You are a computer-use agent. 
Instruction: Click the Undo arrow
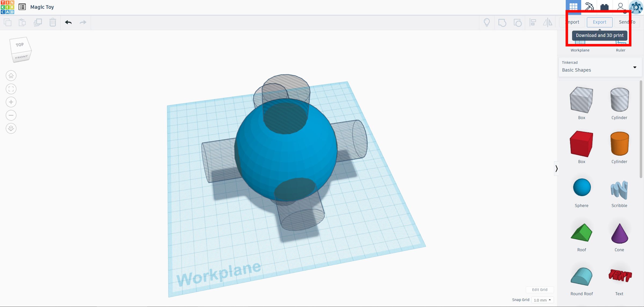coord(68,22)
